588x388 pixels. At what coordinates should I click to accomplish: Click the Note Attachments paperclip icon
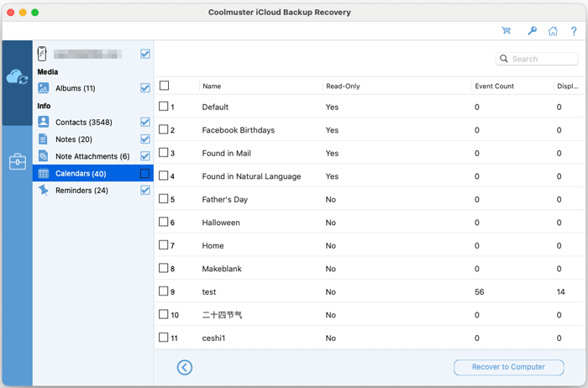[44, 156]
